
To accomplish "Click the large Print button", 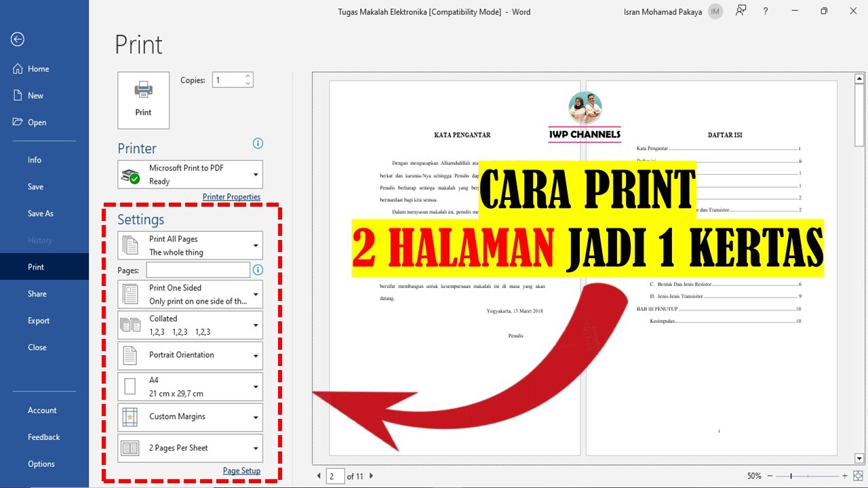I will click(x=143, y=100).
